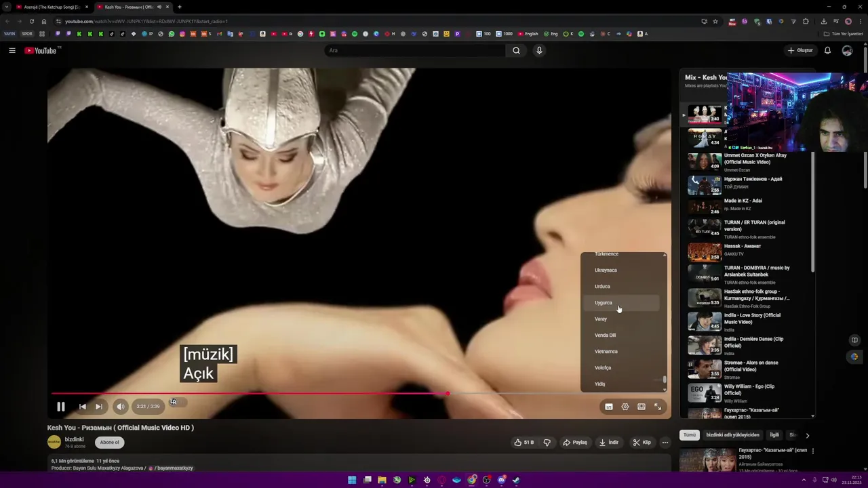Screen dimensions: 868x488
Task: Select Varay from language list
Action: click(x=623, y=319)
